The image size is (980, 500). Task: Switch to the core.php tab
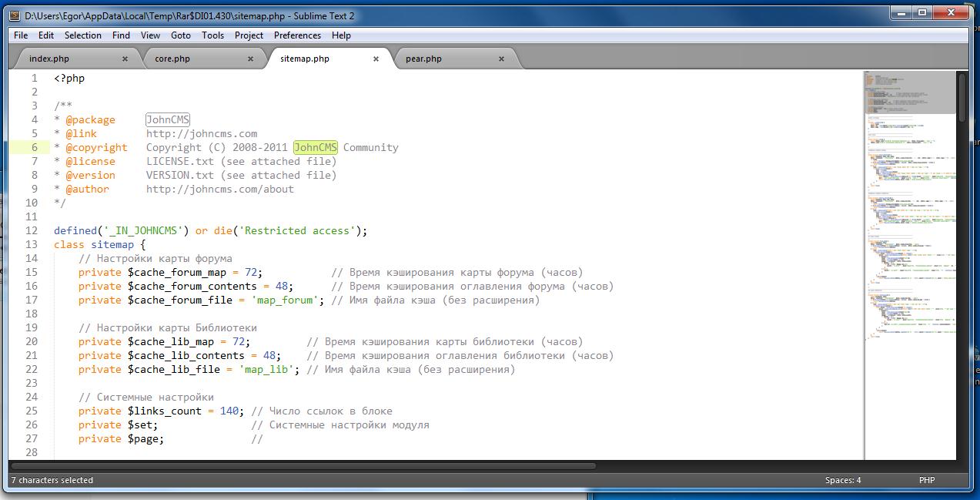click(172, 59)
